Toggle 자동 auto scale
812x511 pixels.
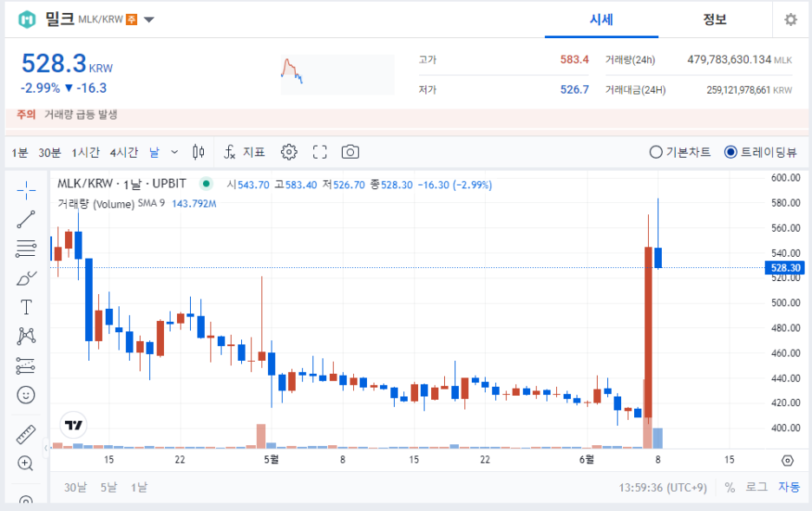point(789,488)
